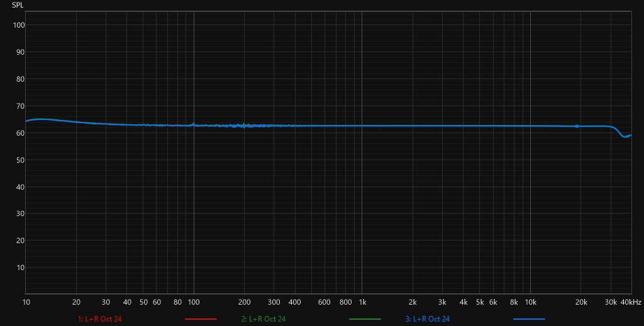Click the blue trace line sample in legend
Image resolution: width=644 pixels, height=326 pixels.
pyautogui.click(x=529, y=318)
